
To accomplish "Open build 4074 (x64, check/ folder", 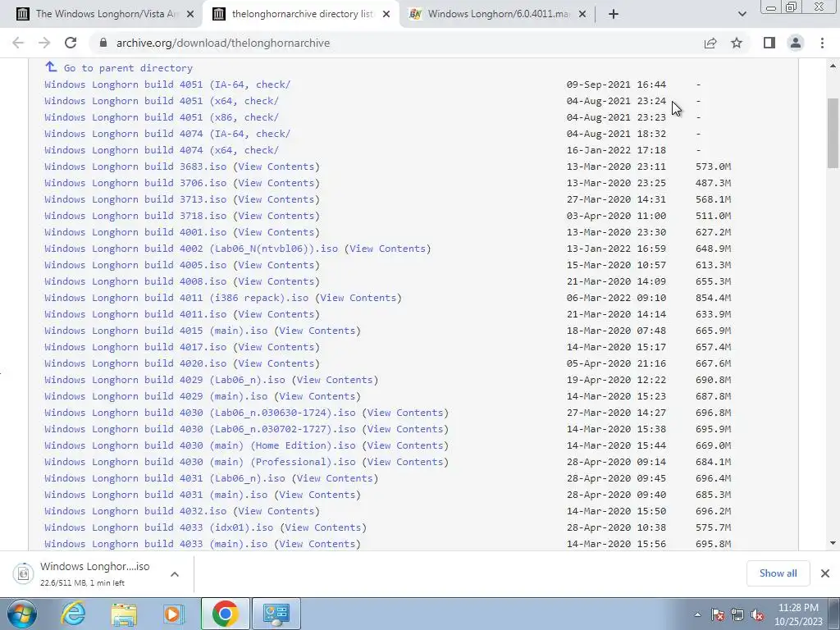I will pos(162,150).
